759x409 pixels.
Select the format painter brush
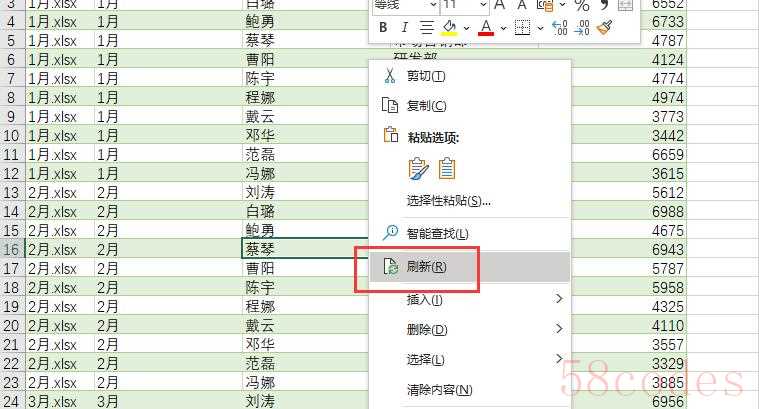604,28
